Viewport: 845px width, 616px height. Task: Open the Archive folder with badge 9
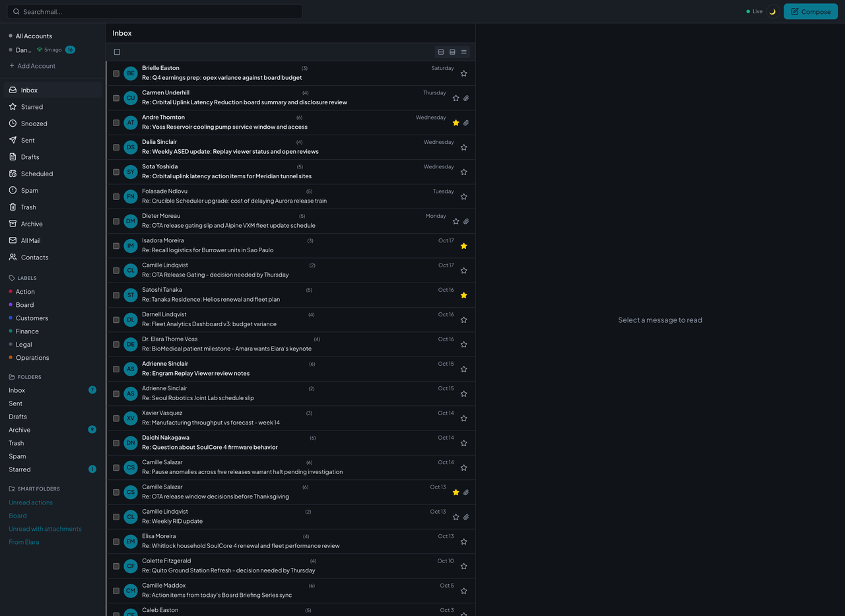tap(53, 430)
